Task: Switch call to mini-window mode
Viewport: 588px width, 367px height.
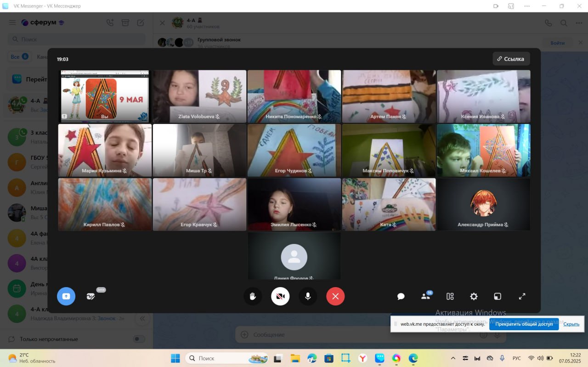Action: click(x=498, y=296)
